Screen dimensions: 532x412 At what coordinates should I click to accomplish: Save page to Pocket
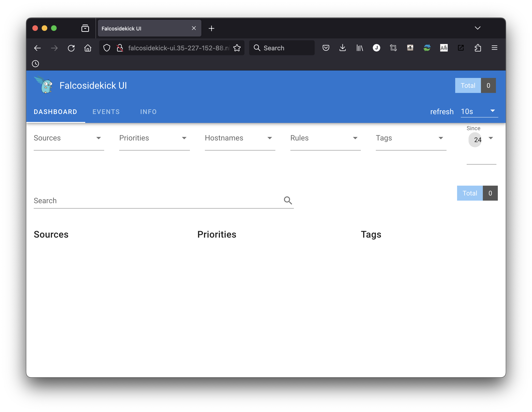tap(326, 48)
